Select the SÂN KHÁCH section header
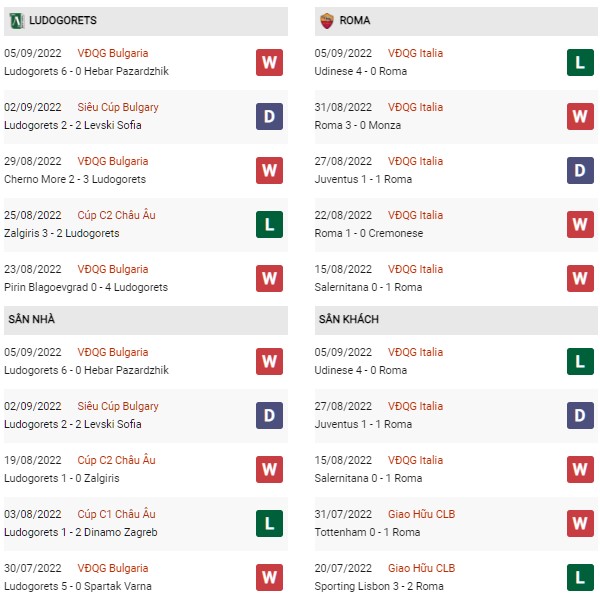The image size is (600, 602). (456, 320)
